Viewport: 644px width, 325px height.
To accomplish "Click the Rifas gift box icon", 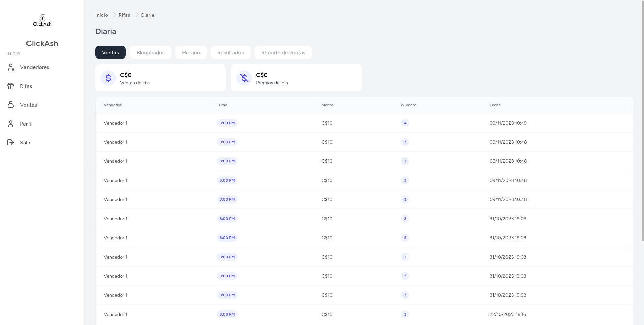I will click(x=11, y=86).
